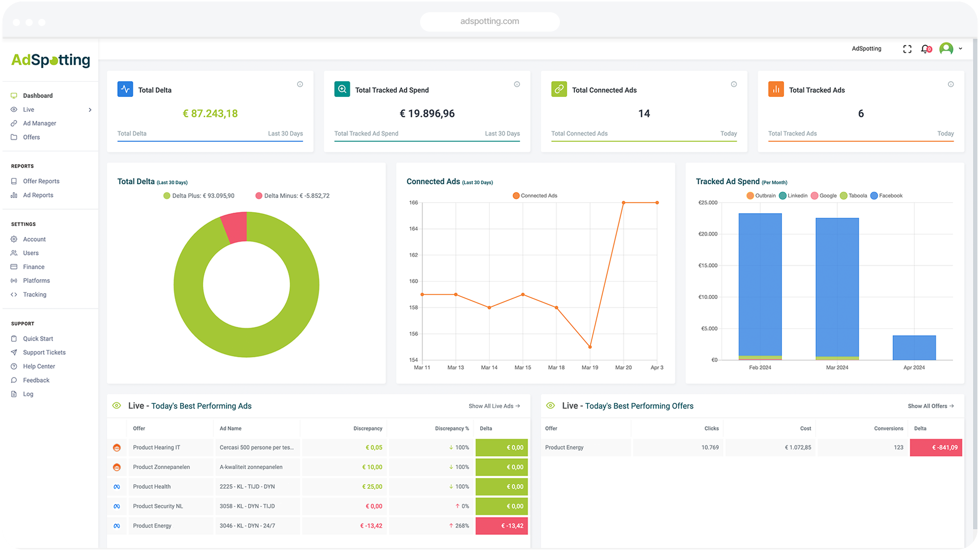Open Ad Manager from the sidebar

point(39,123)
